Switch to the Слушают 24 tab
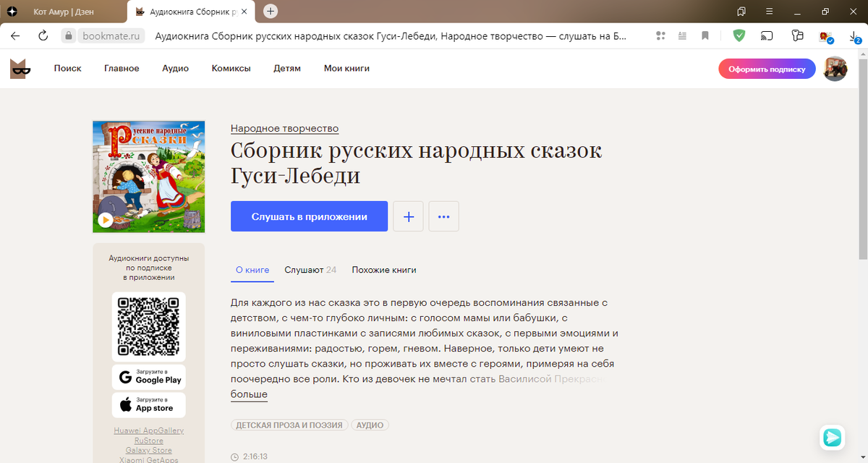The height and width of the screenshot is (463, 868). pyautogui.click(x=310, y=270)
